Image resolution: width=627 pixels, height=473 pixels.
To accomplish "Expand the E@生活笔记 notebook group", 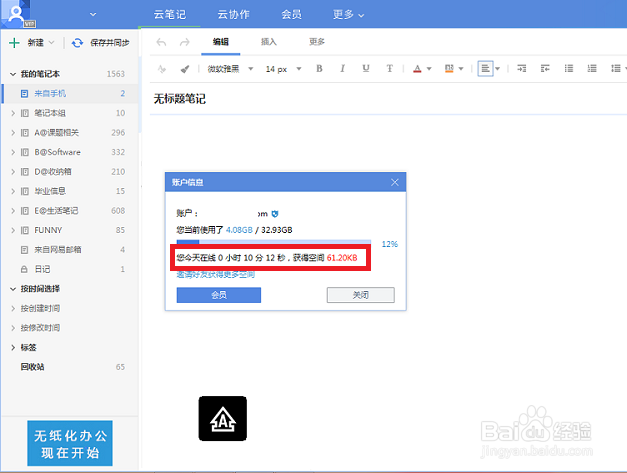I will (x=13, y=211).
